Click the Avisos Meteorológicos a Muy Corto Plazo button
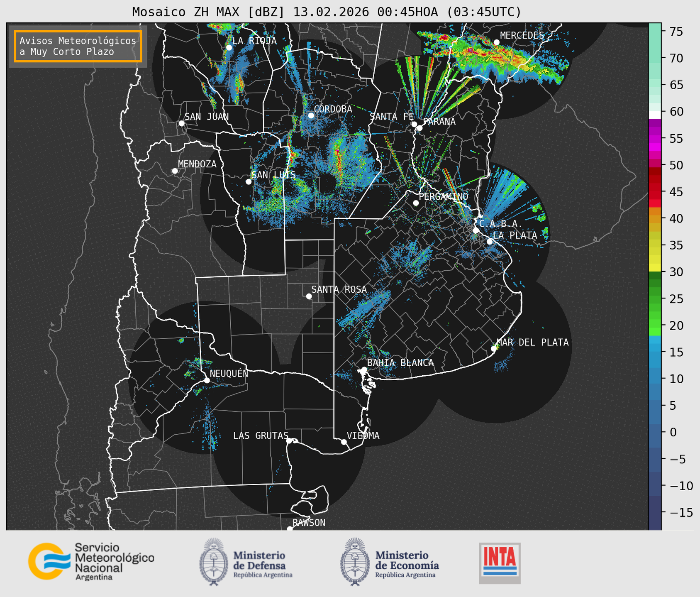Viewport: 700px width, 597px height. pyautogui.click(x=78, y=46)
